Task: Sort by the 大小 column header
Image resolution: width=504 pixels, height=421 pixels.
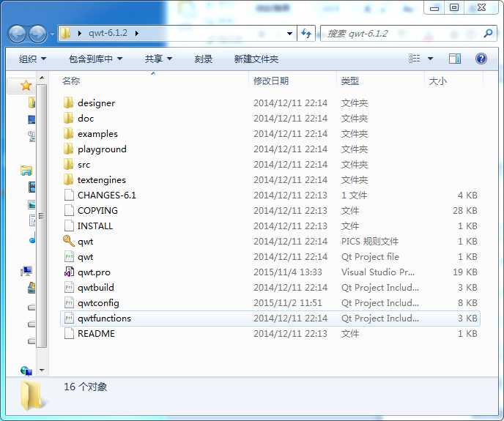Action: [x=438, y=81]
